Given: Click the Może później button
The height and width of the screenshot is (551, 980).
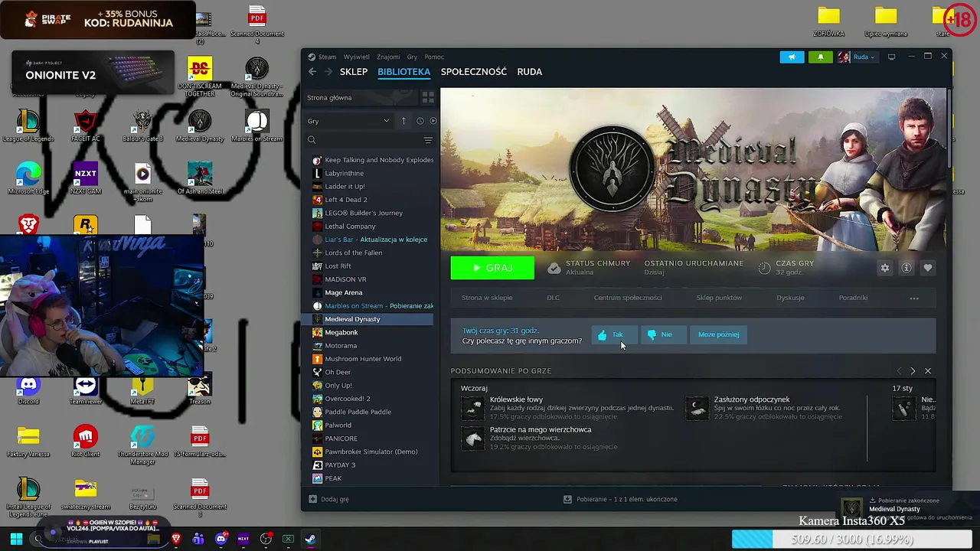Looking at the screenshot, I should click(x=718, y=334).
